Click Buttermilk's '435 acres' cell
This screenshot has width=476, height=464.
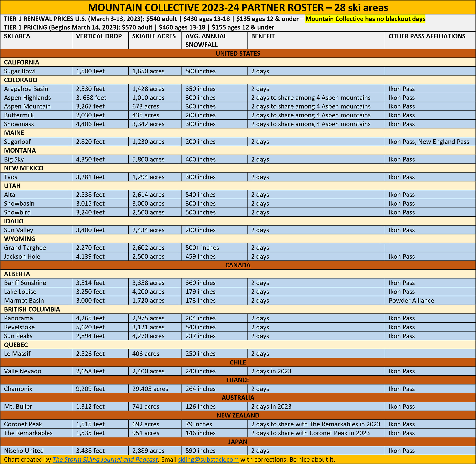[155, 115]
